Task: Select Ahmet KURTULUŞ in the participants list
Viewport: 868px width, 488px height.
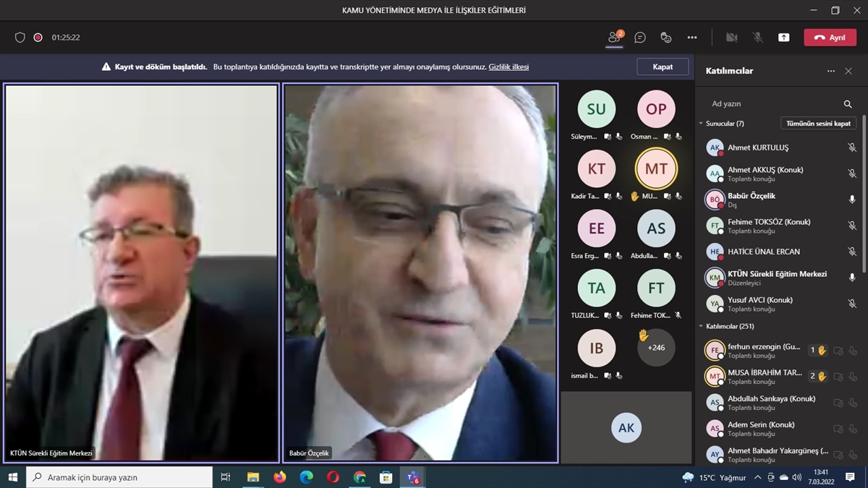Action: click(x=758, y=147)
